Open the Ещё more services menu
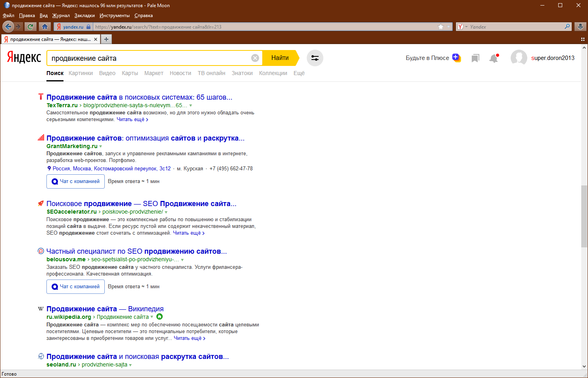The height and width of the screenshot is (378, 588). point(299,73)
